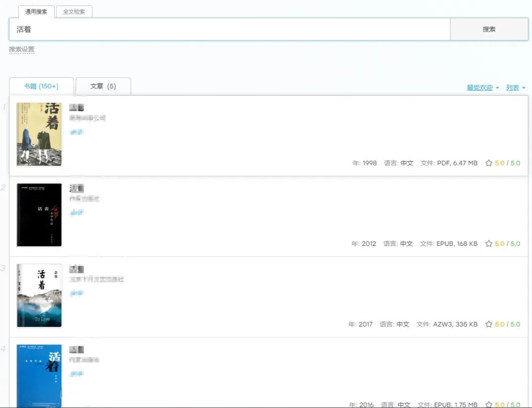Click the blurred publisher link under the 2017 book
The width and height of the screenshot is (532, 408).
pyautogui.click(x=97, y=279)
